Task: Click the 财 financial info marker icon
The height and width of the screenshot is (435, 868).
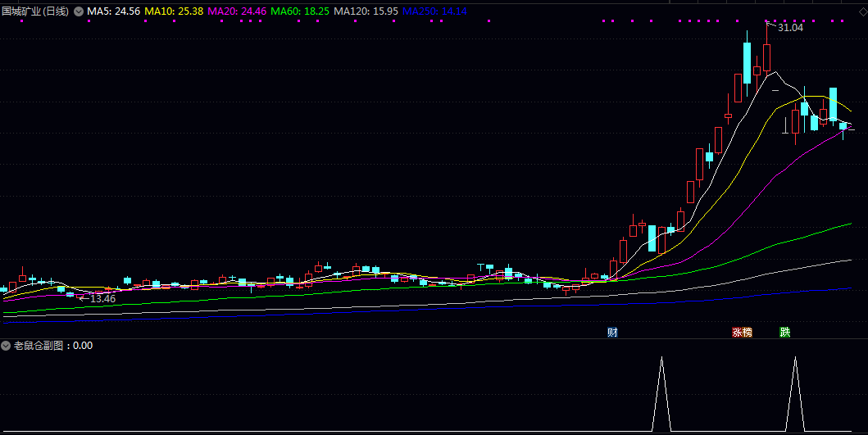Action: point(612,332)
